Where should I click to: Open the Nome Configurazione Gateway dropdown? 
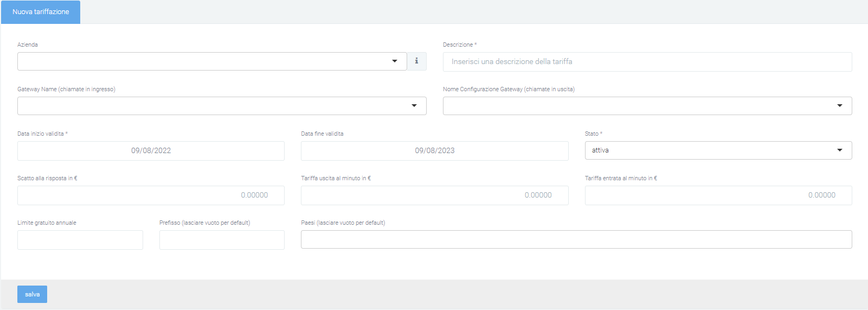pyautogui.click(x=840, y=106)
